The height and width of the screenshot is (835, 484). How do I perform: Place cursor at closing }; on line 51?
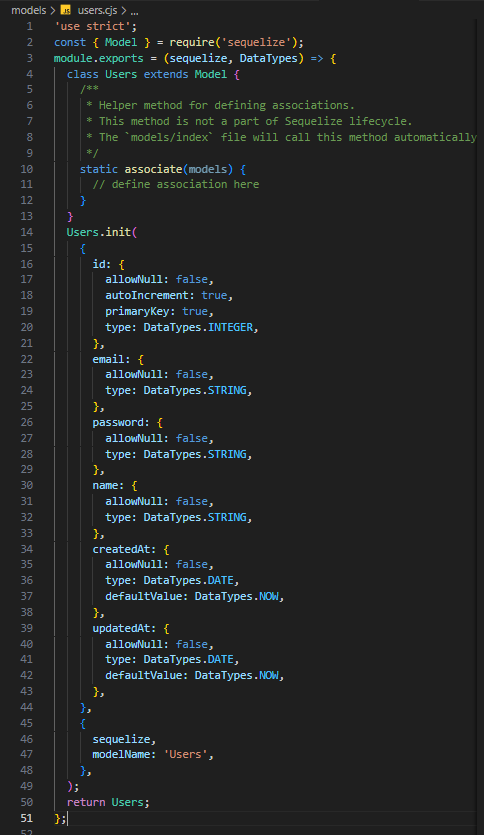(60, 818)
